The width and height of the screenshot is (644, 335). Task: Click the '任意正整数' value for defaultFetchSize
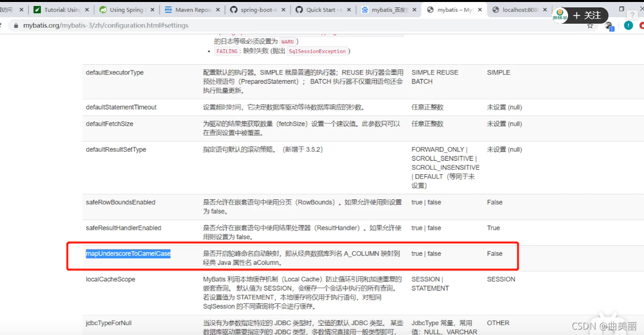[428, 124]
